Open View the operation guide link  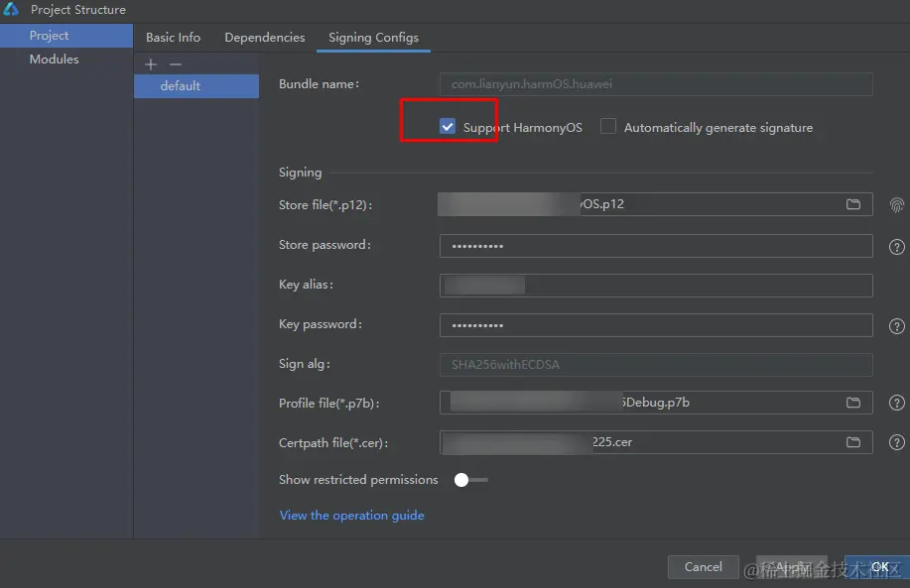click(351, 515)
